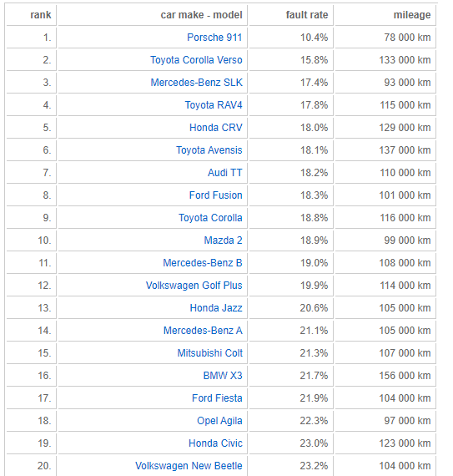
Task: Open the Toyota Corolla Verso link
Action: [196, 60]
